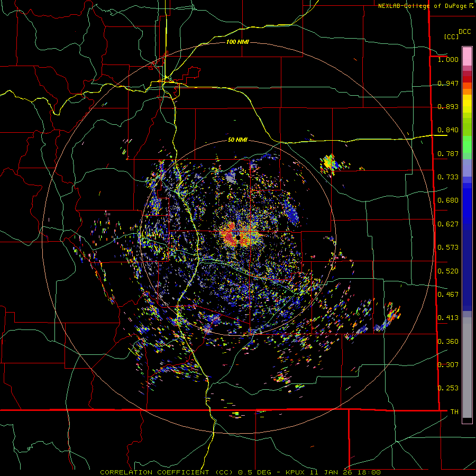Pick the bright green color bar segment
The height and width of the screenshot is (476, 476).
(x=467, y=144)
